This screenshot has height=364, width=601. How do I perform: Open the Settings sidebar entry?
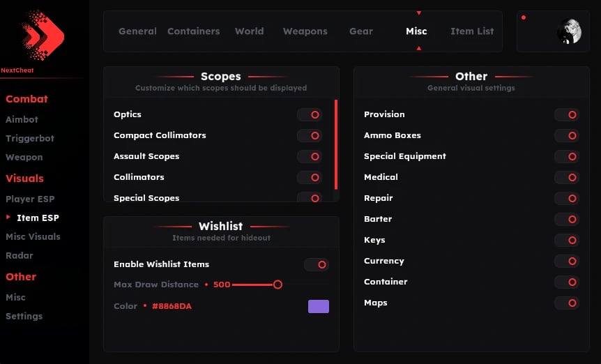click(x=24, y=316)
